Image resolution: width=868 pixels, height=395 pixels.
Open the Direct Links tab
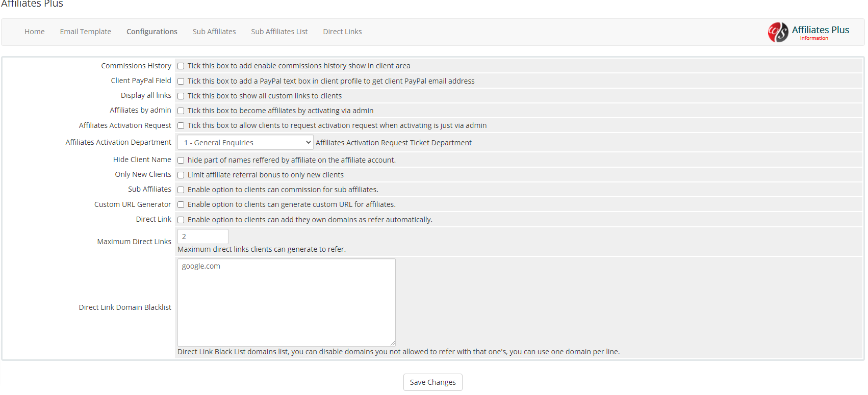(342, 32)
